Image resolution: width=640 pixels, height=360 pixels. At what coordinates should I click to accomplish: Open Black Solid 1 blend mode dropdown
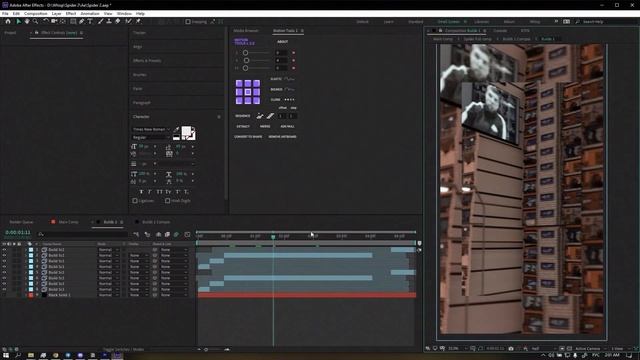coord(108,295)
